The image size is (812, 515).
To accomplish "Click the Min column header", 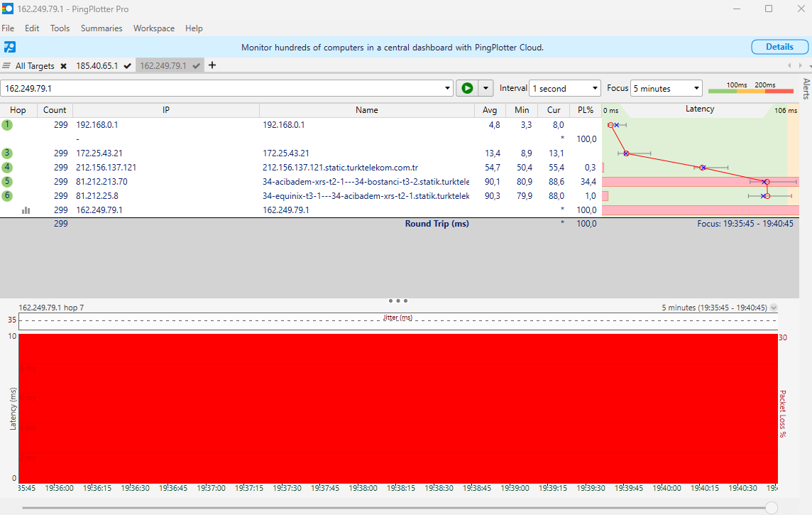I will pos(522,110).
